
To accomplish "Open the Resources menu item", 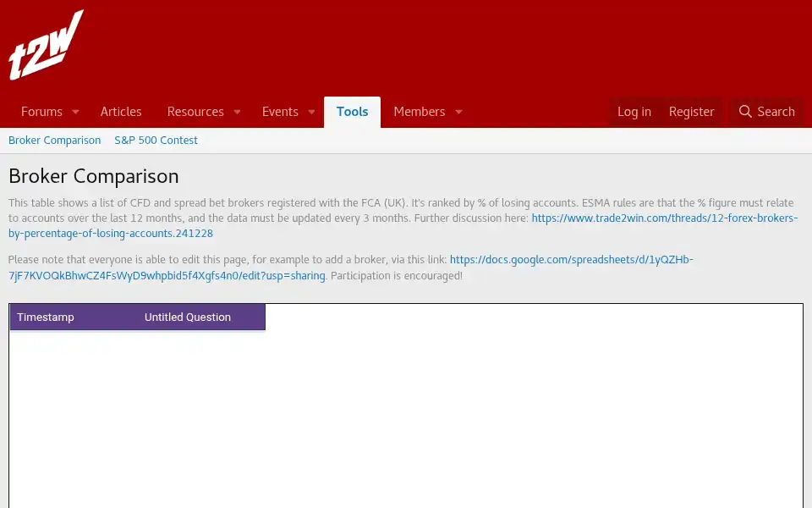I will [195, 112].
